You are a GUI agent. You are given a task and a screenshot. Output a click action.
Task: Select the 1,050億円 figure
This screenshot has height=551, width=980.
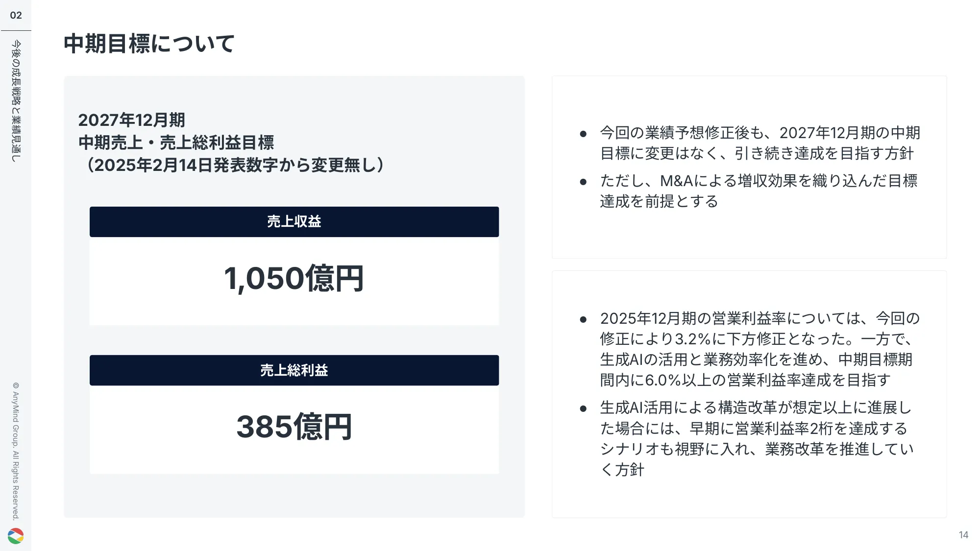pos(294,279)
